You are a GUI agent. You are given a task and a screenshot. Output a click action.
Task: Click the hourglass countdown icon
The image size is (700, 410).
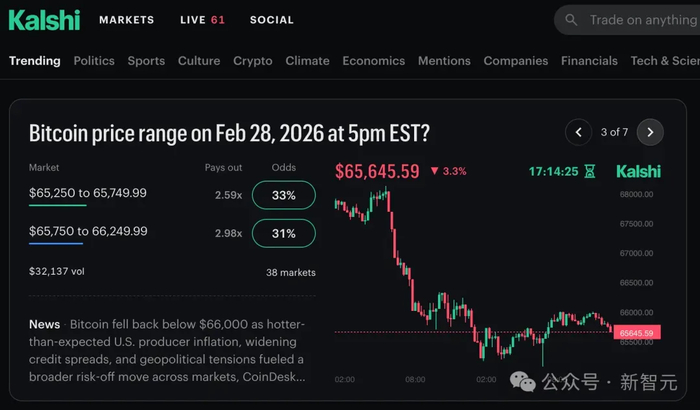(x=590, y=172)
